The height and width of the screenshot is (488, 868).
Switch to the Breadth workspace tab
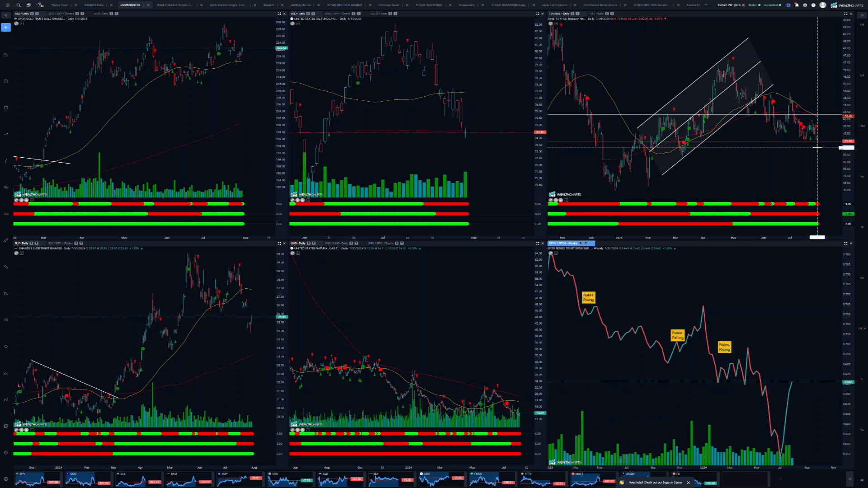tap(269, 5)
